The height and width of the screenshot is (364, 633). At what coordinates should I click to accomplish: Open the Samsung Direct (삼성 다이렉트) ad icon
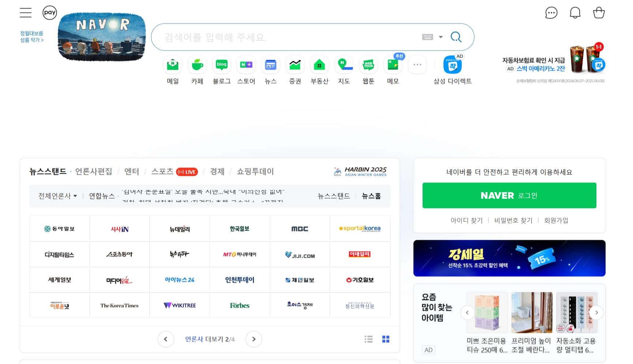pos(453,65)
